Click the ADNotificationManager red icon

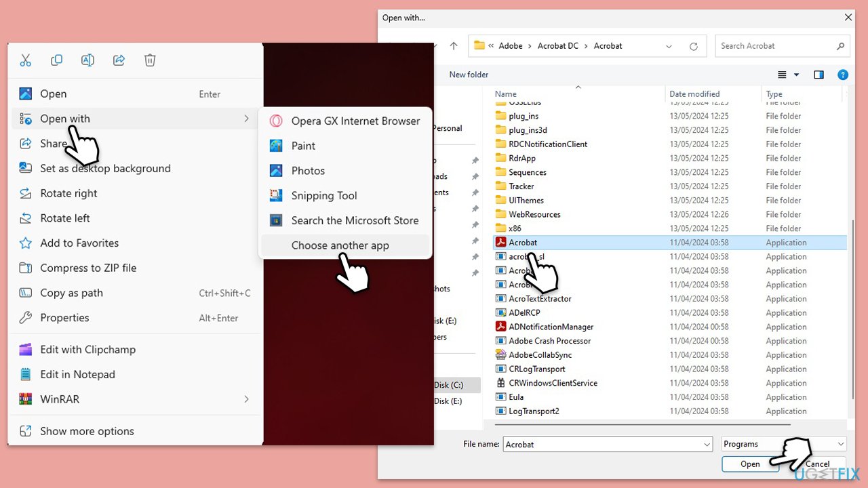point(500,327)
